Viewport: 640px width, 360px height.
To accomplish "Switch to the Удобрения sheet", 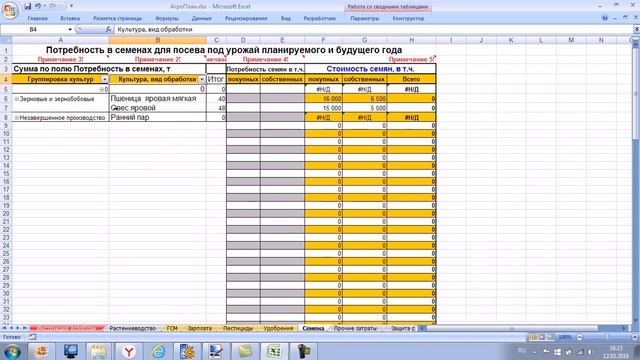I will 278,328.
